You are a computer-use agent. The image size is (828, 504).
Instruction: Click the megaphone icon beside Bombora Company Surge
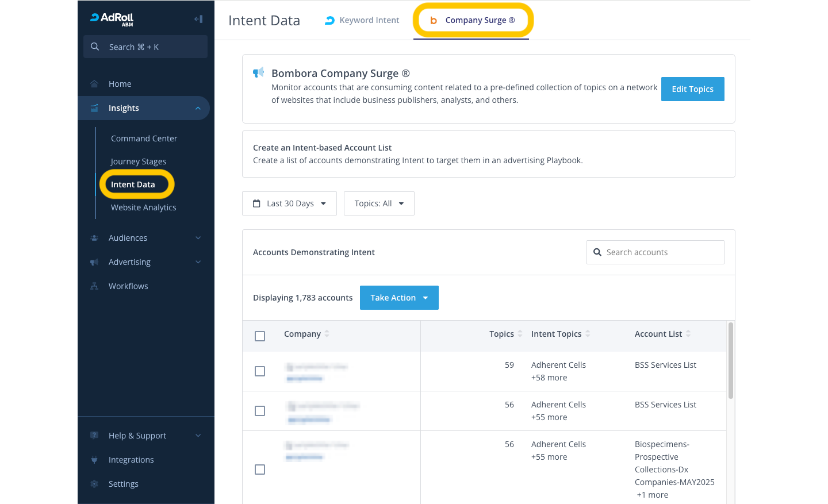(259, 72)
